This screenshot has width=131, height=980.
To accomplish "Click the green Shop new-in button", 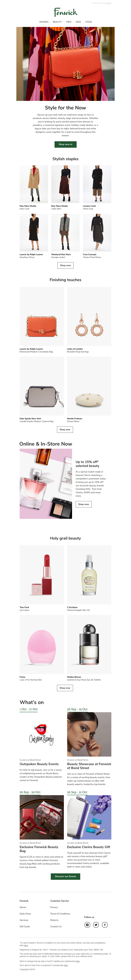I will pyautogui.click(x=65, y=144).
